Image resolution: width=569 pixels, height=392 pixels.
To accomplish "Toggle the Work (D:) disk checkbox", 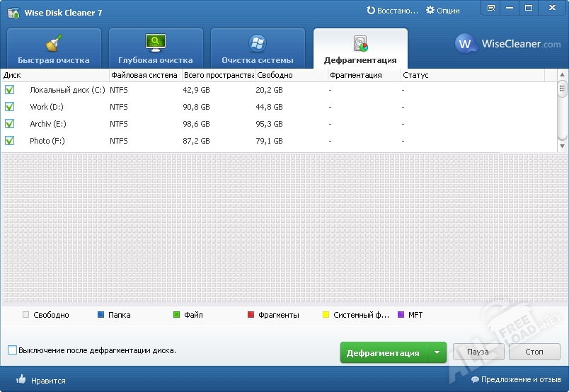I will point(10,107).
